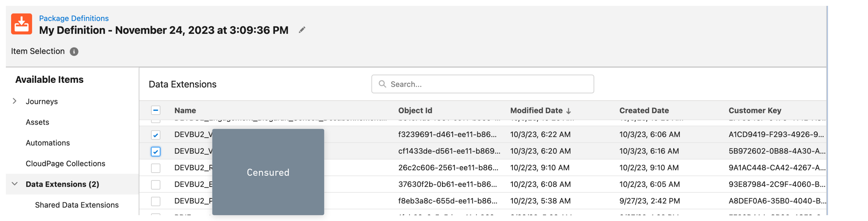Select Automations in Available Items

48,143
